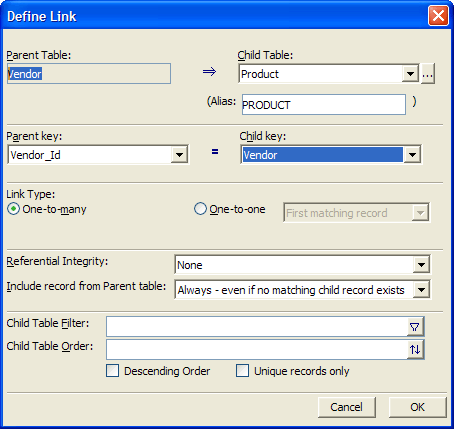The width and height of the screenshot is (454, 429).
Task: Click the filter funnel icon for Child Table Filter
Action: click(x=415, y=327)
